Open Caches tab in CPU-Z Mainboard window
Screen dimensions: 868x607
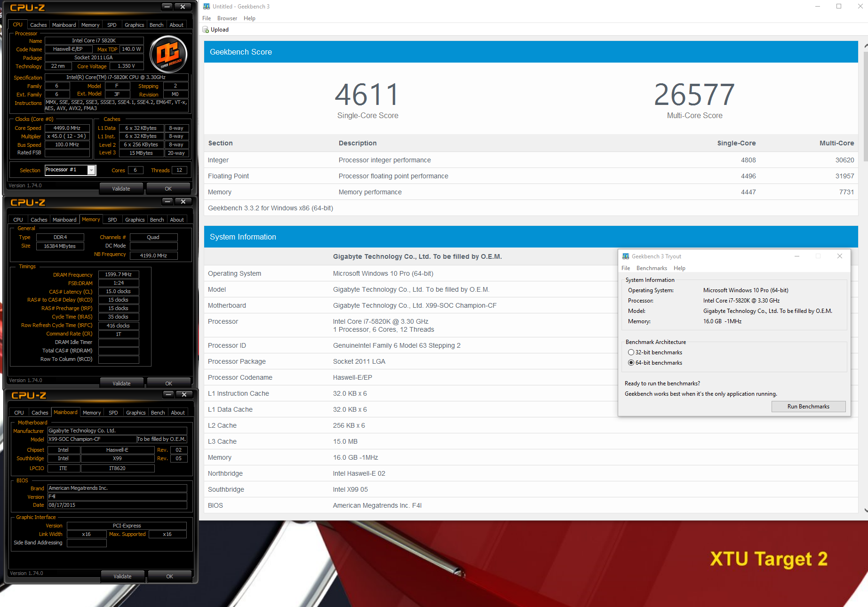(x=40, y=413)
